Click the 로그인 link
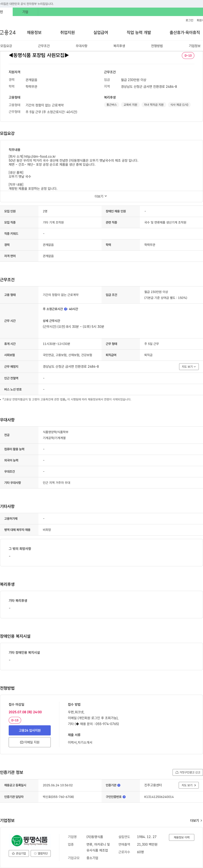Viewport: 203px width, 868px height. 189,20
